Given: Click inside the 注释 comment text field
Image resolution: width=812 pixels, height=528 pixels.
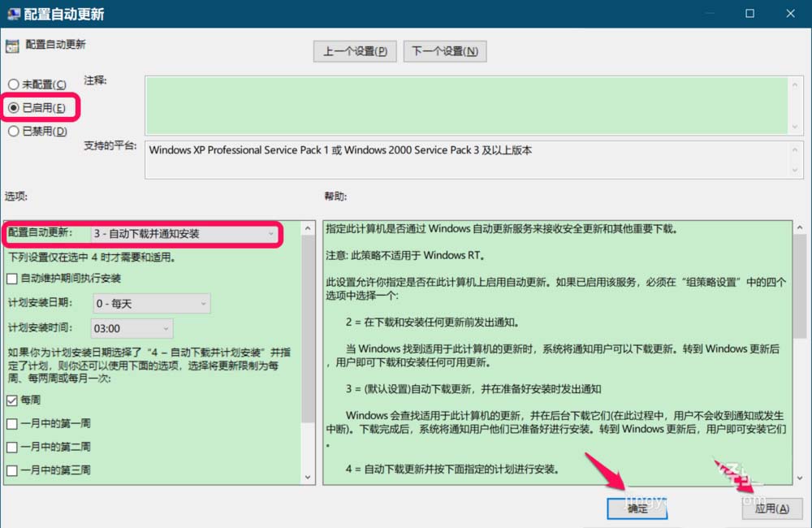Looking at the screenshot, I should (x=467, y=106).
